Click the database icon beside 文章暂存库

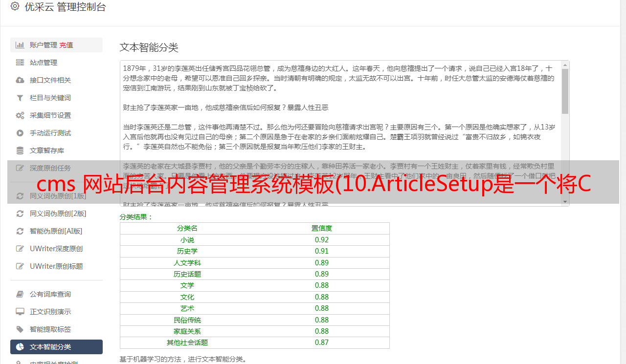click(x=20, y=150)
